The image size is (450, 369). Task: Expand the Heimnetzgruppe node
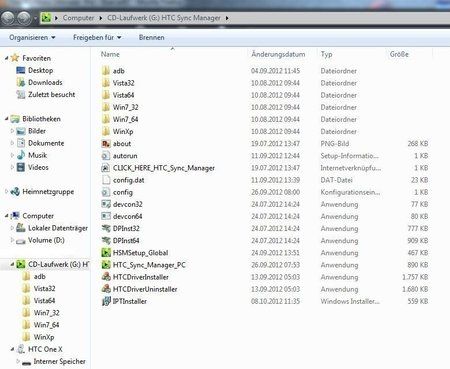6,192
